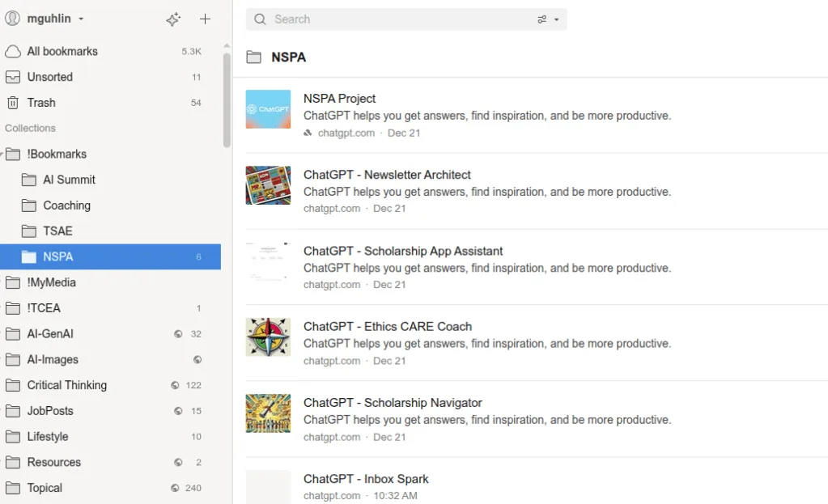This screenshot has width=828, height=504.
Task: Click the globe icon on Critical Thinking
Action: point(175,385)
